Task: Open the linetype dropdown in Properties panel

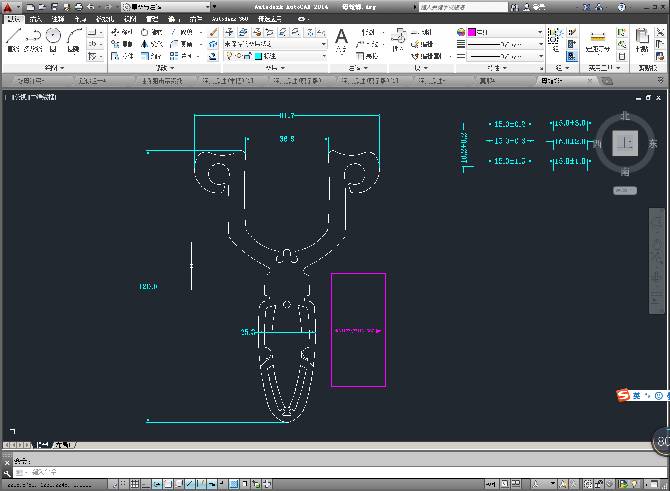Action: (505, 56)
